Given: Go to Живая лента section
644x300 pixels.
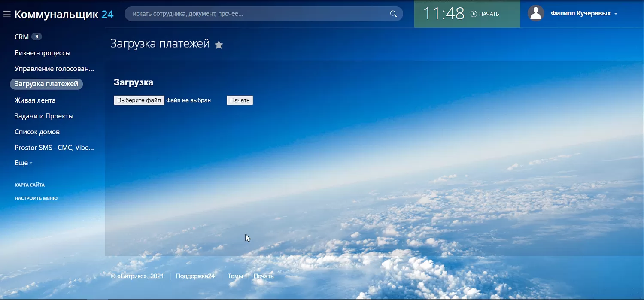Looking at the screenshot, I should point(35,100).
